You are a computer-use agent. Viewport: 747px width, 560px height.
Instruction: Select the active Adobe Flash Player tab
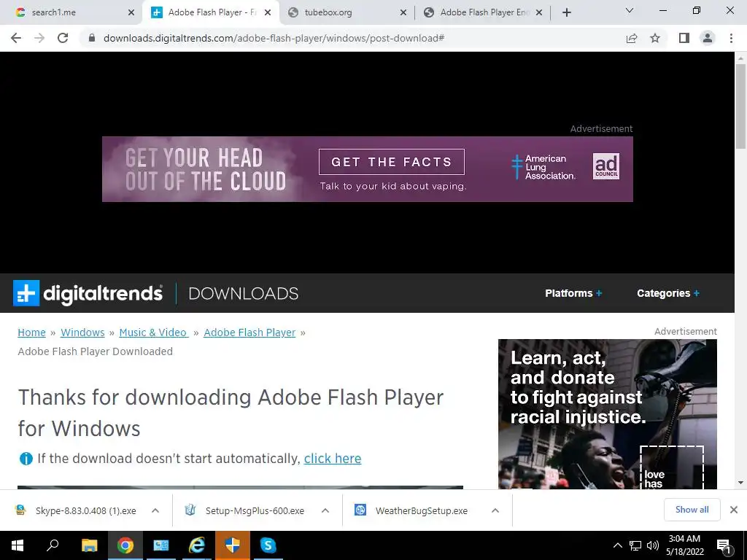212,12
